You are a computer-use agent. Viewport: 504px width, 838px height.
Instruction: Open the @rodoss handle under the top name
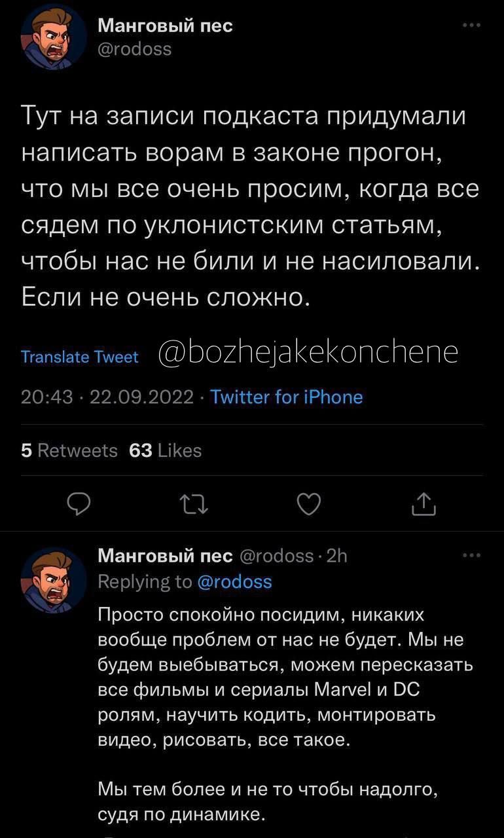click(134, 48)
